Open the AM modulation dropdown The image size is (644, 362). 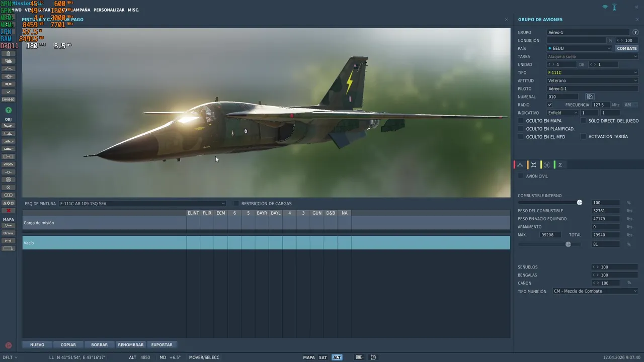point(630,105)
